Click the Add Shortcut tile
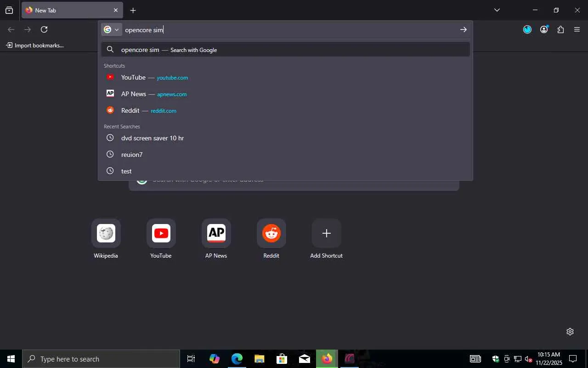The width and height of the screenshot is (588, 368). 327,239
